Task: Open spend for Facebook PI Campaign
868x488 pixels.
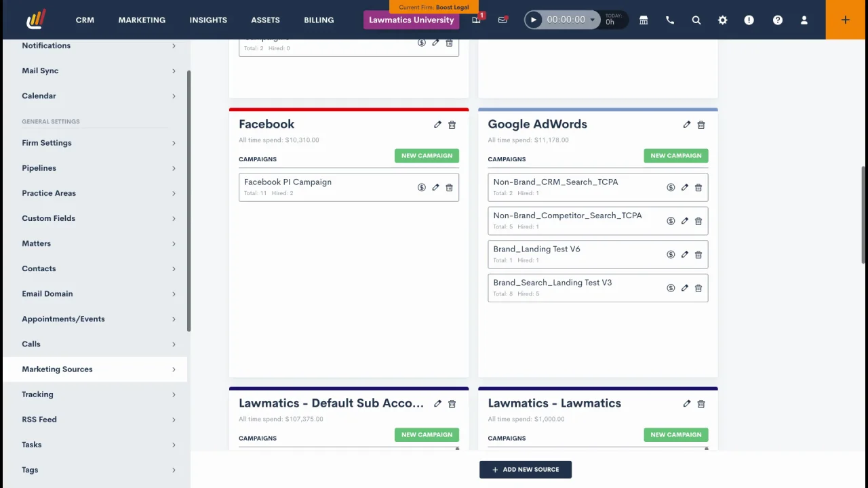Action: pyautogui.click(x=422, y=188)
